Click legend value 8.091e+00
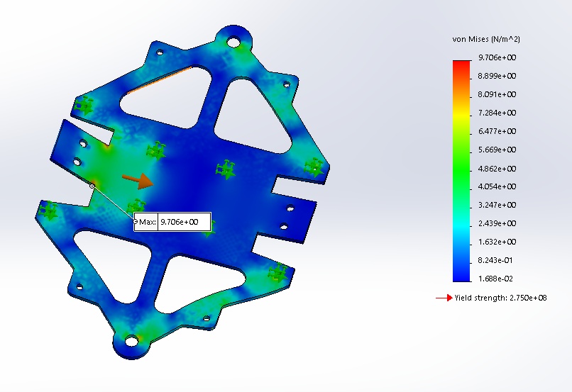Image resolution: width=572 pixels, height=392 pixels. (497, 94)
